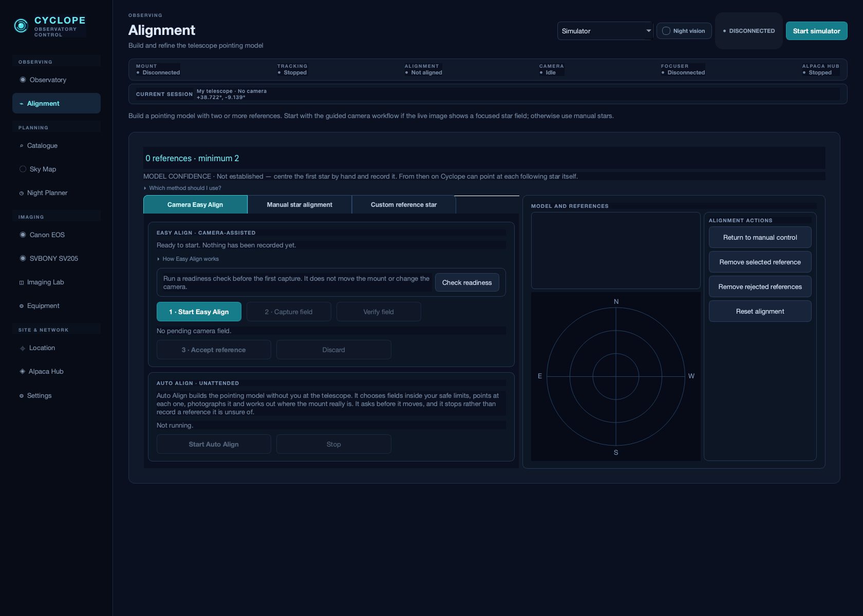863x616 pixels.
Task: Click the Cyclope logo icon
Action: click(x=21, y=26)
